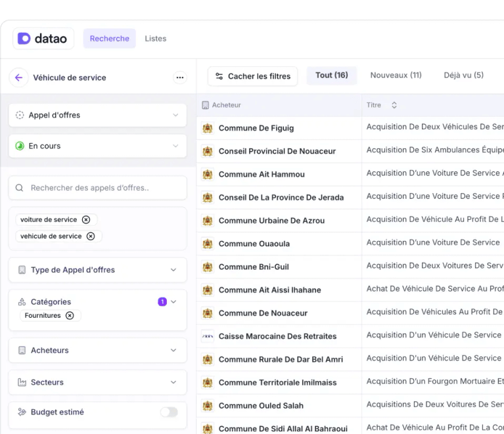Open the three-dot options menu
This screenshot has width=504, height=434.
point(180,77)
